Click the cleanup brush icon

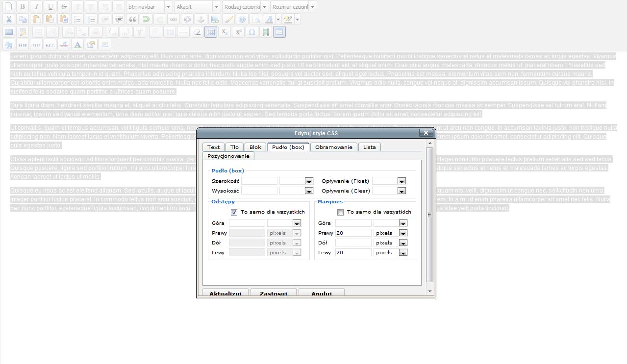click(228, 19)
